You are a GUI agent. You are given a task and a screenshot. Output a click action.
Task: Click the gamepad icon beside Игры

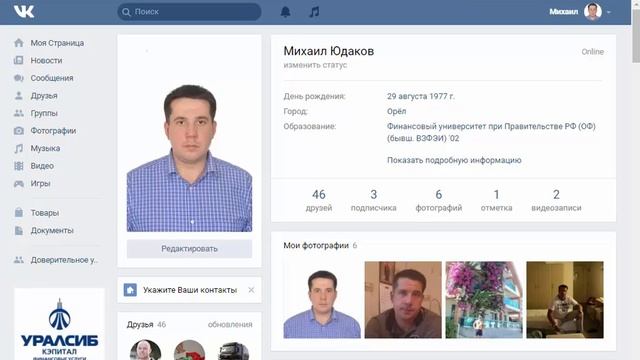(x=19, y=184)
